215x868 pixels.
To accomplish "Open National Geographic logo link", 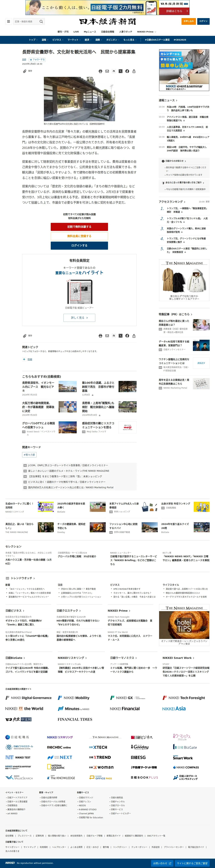I will [x=56, y=767].
